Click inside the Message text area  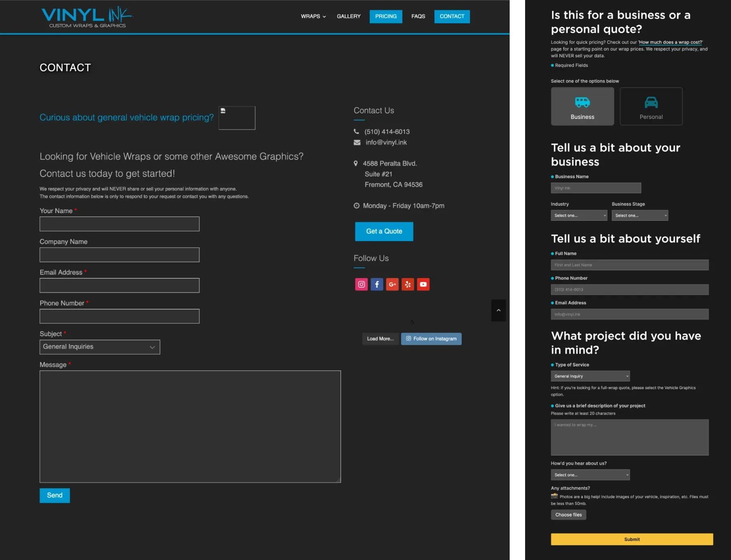[x=190, y=426]
